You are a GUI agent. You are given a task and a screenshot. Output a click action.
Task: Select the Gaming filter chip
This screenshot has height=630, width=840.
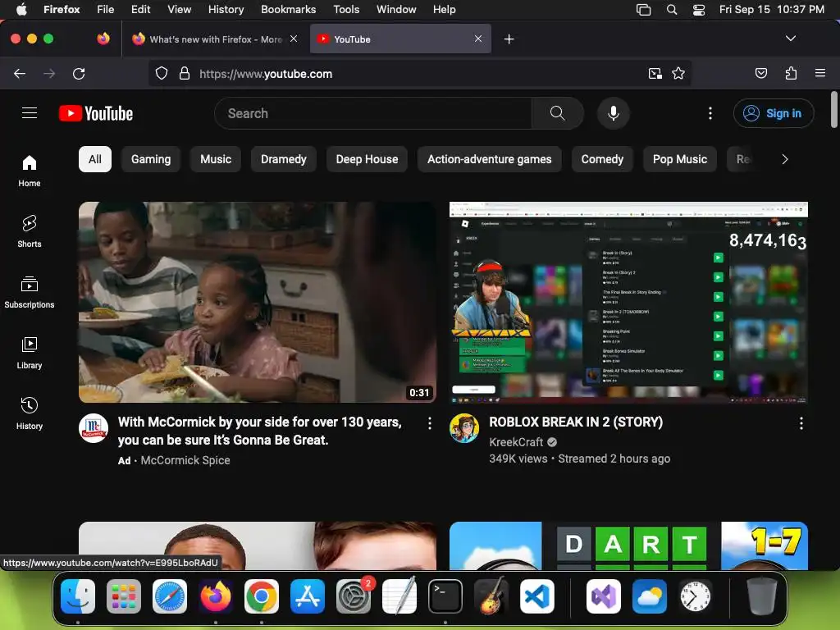point(151,159)
